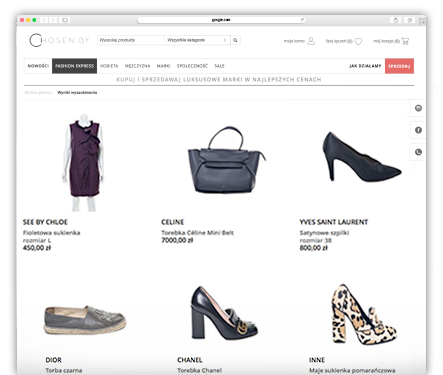Open the Nowości menu item
This screenshot has width=443, height=375.
pyautogui.click(x=38, y=66)
